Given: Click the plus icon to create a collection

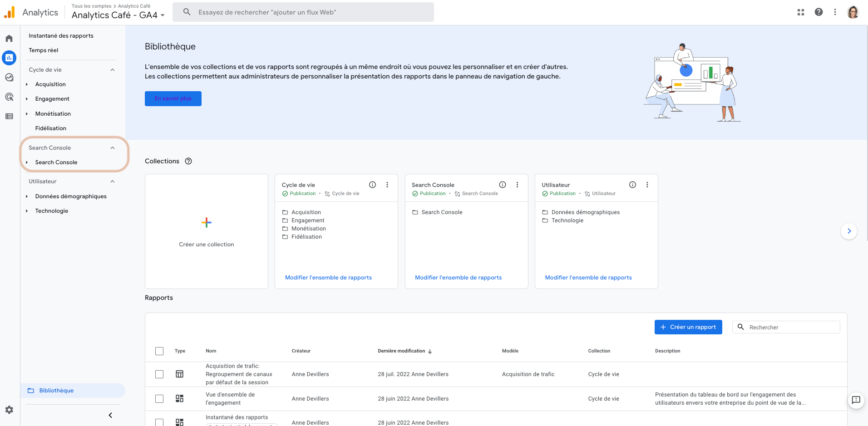Looking at the screenshot, I should click(x=207, y=222).
